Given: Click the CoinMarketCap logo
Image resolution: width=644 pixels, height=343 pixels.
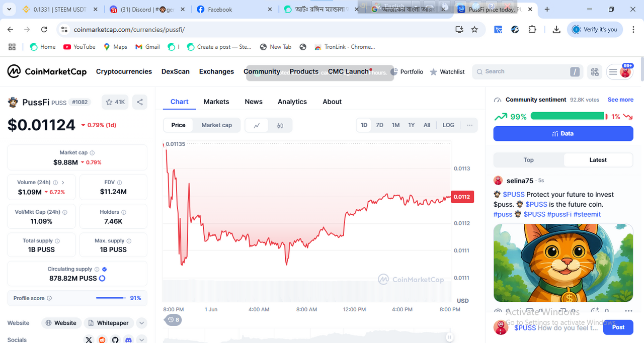Looking at the screenshot, I should 47,71.
